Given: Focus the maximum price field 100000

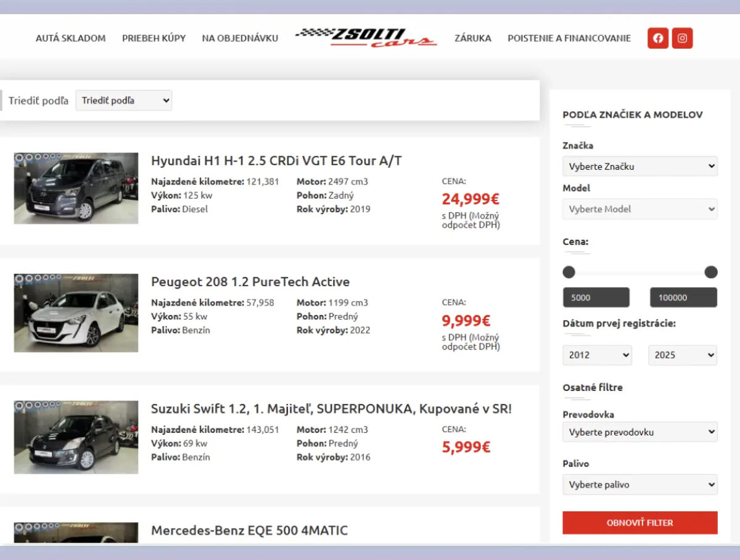Looking at the screenshot, I should point(683,297).
